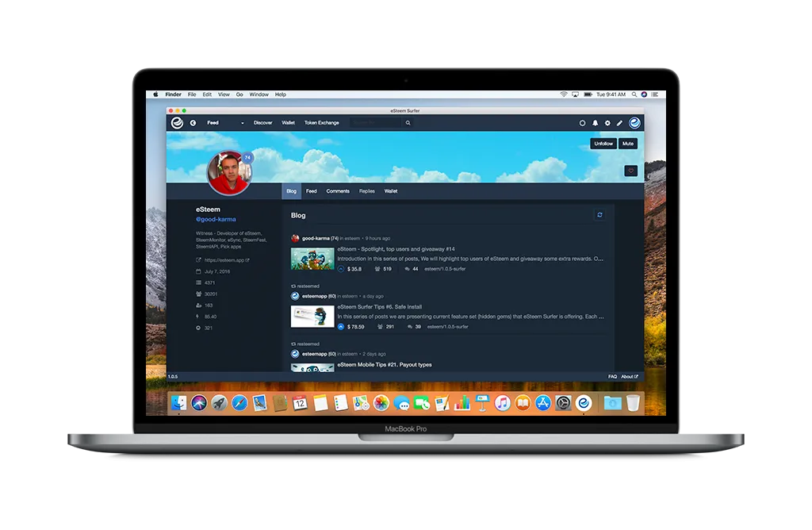Click the Mute button
This screenshot has width=812, height=530.
(628, 144)
